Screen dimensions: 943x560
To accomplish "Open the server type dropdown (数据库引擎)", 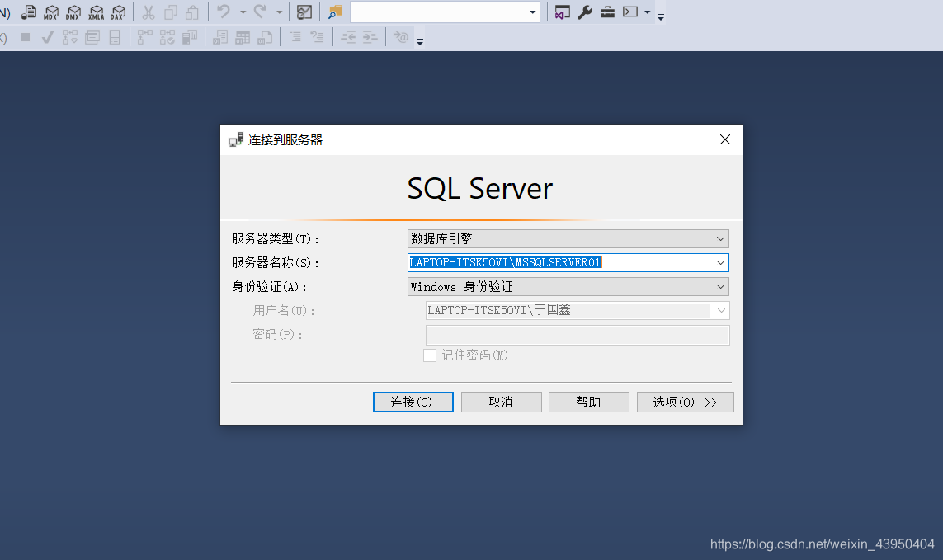I will point(568,239).
